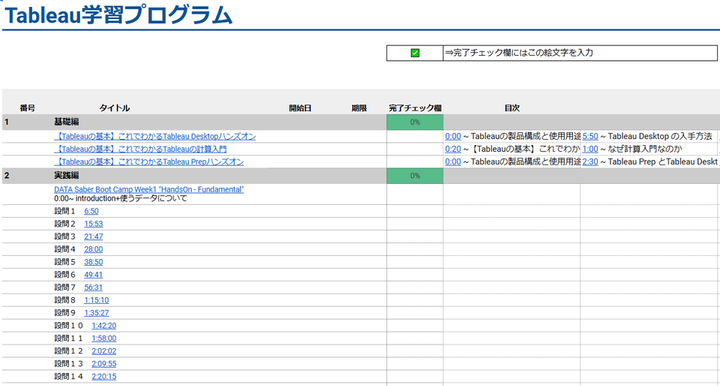Jump to 28:00 timestamp for 設問4
Screen dimensions: 720x386
click(93, 249)
